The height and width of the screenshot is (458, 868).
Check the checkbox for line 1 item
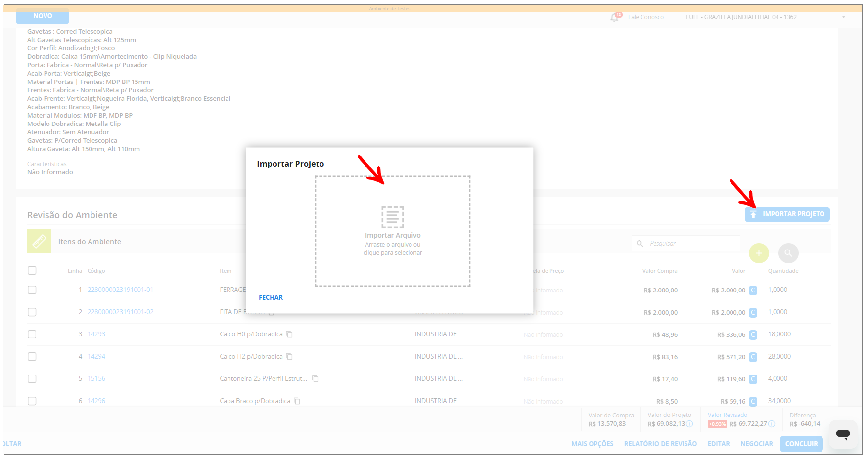tap(32, 290)
